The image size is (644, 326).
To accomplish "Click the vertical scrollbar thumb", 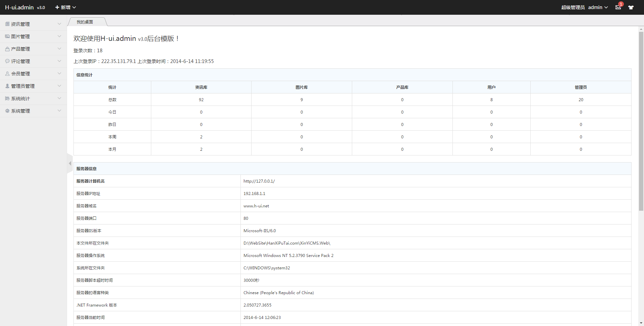I will pos(641,121).
